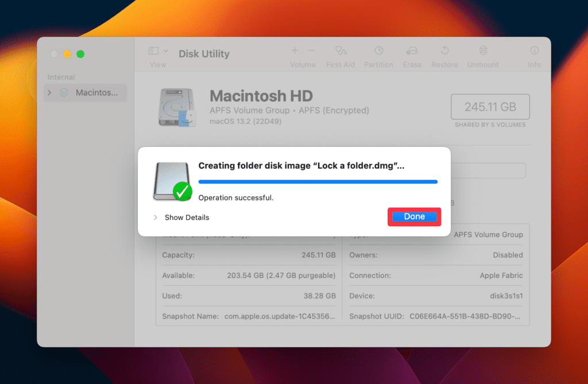The image size is (588, 384).
Task: Open the Info icon in toolbar
Action: 535,51
